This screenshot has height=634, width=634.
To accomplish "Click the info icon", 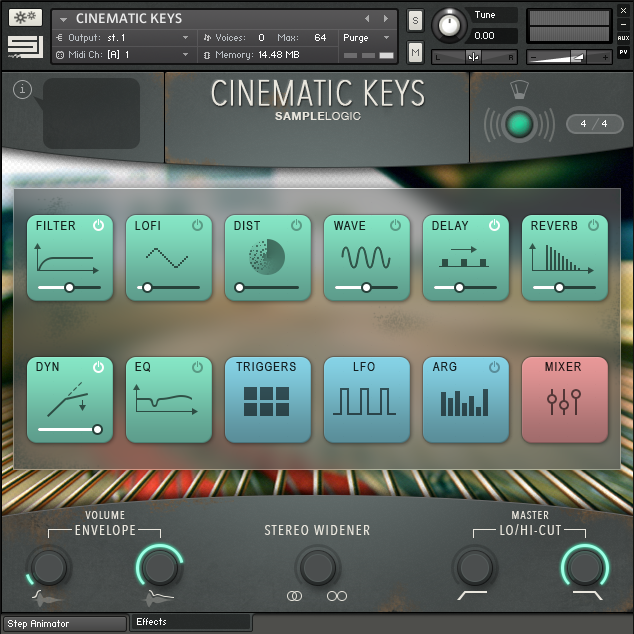I will coord(22,89).
